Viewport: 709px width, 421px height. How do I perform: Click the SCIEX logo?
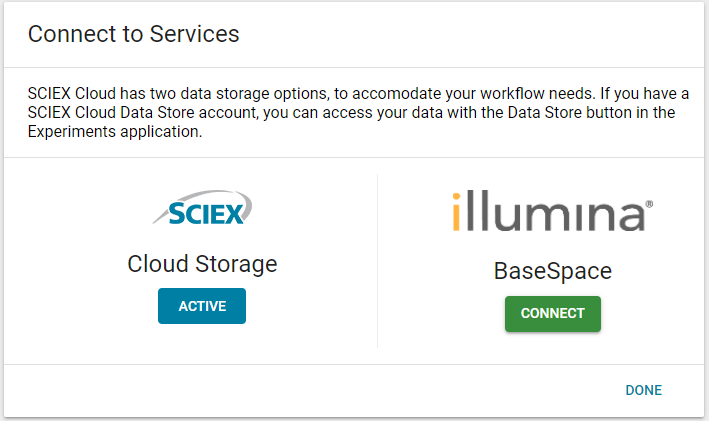click(201, 212)
